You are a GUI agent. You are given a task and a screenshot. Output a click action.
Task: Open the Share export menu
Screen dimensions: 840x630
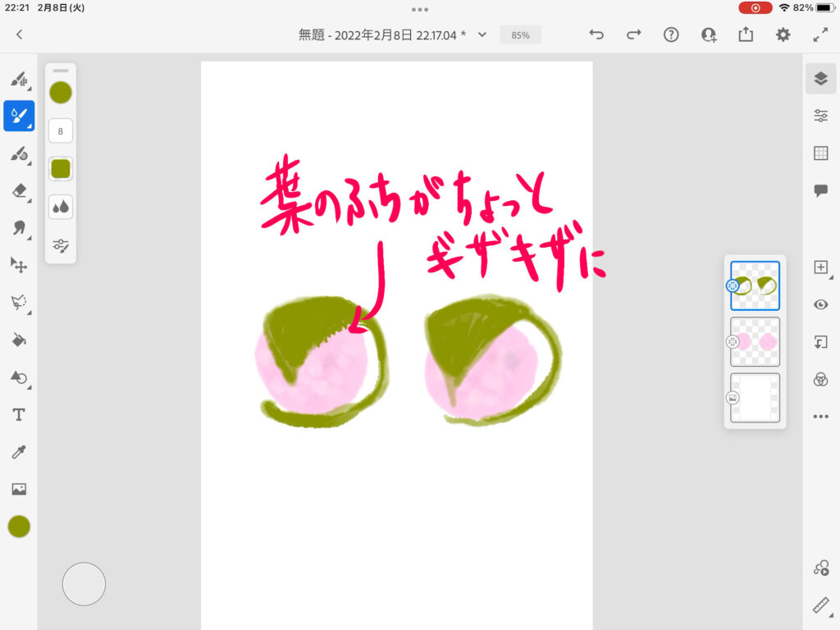click(746, 34)
